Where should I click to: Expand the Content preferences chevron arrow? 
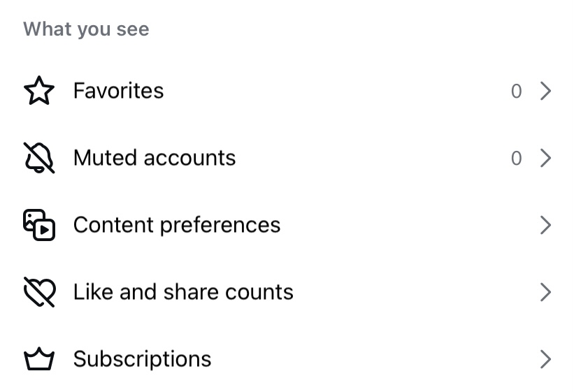[x=546, y=225]
